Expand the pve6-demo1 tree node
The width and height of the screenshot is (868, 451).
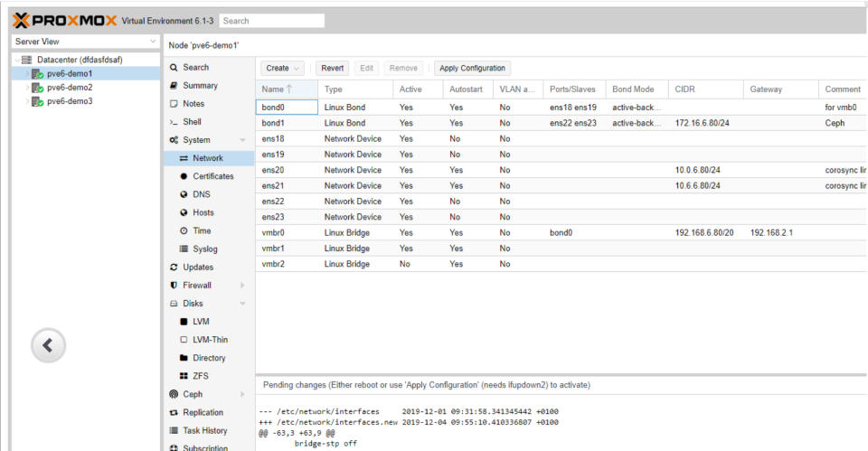27,73
